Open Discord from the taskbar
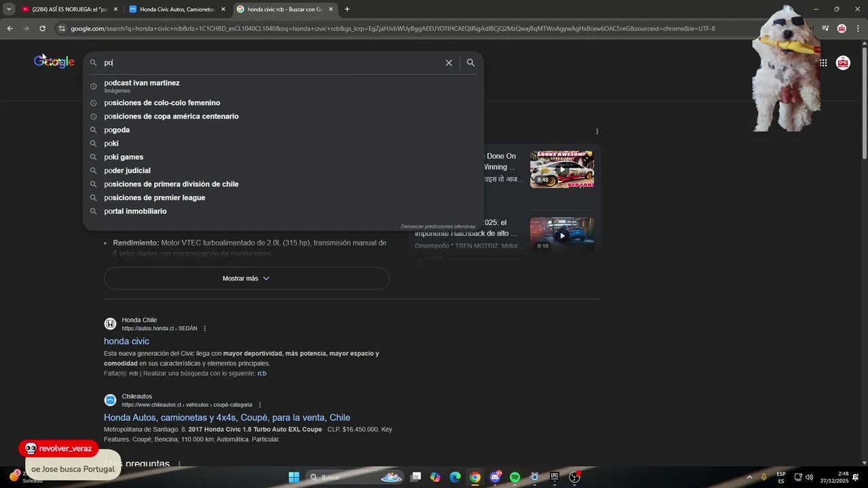868x488 pixels. tap(495, 477)
